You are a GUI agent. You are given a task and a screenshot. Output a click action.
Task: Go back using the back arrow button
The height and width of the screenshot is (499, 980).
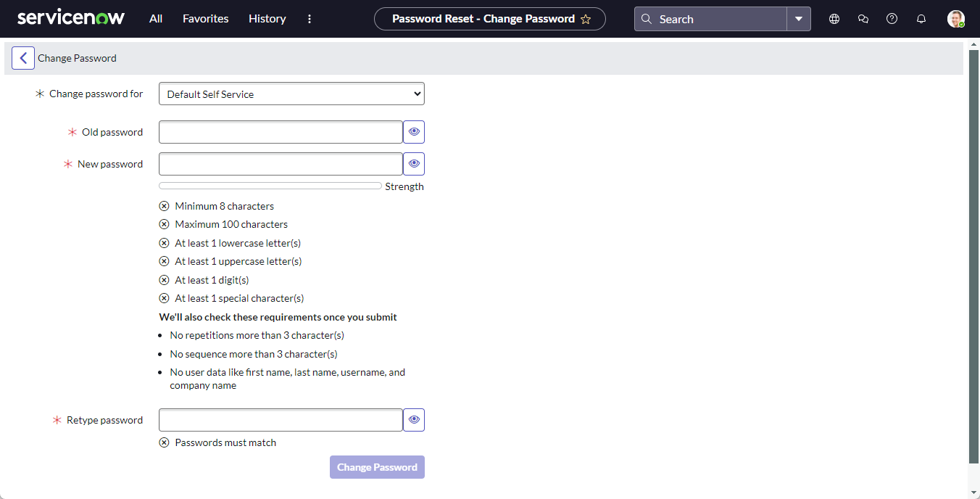click(x=22, y=57)
